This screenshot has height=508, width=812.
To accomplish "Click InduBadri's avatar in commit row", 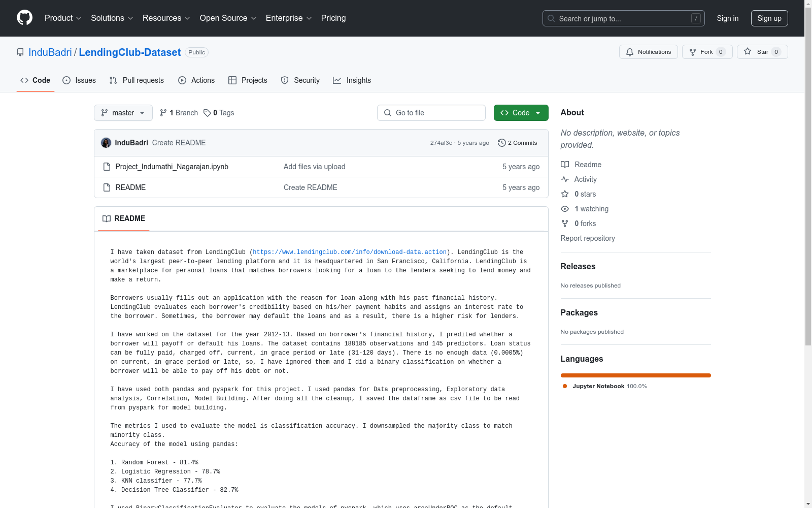I will 106,143.
